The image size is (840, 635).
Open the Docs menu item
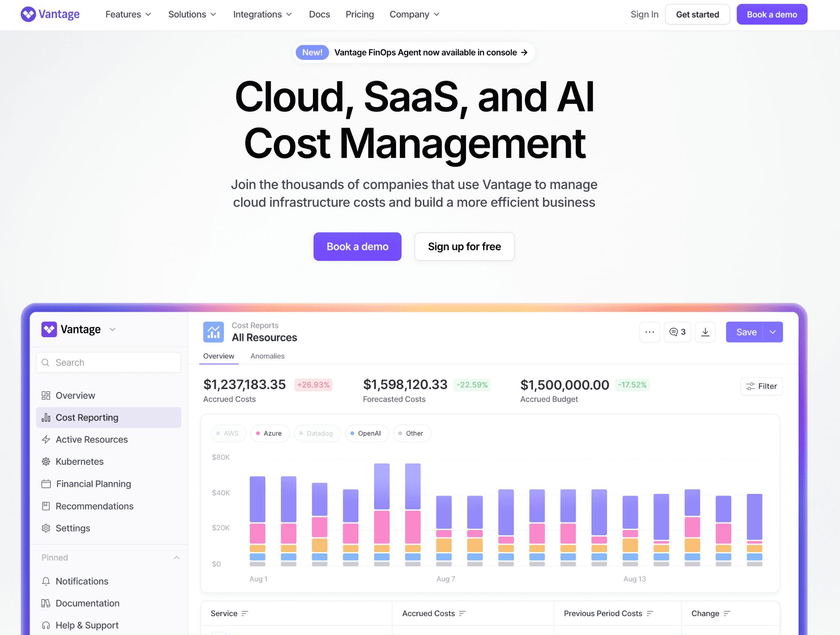(x=320, y=14)
